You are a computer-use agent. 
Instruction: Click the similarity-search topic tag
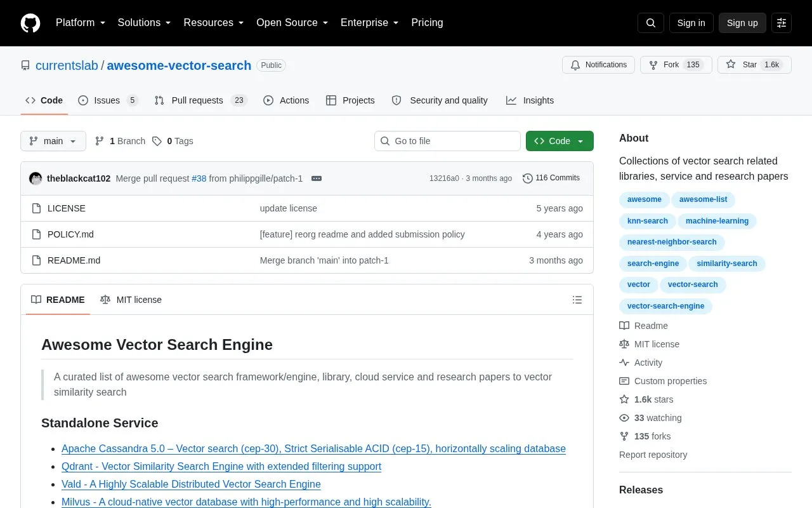727,264
